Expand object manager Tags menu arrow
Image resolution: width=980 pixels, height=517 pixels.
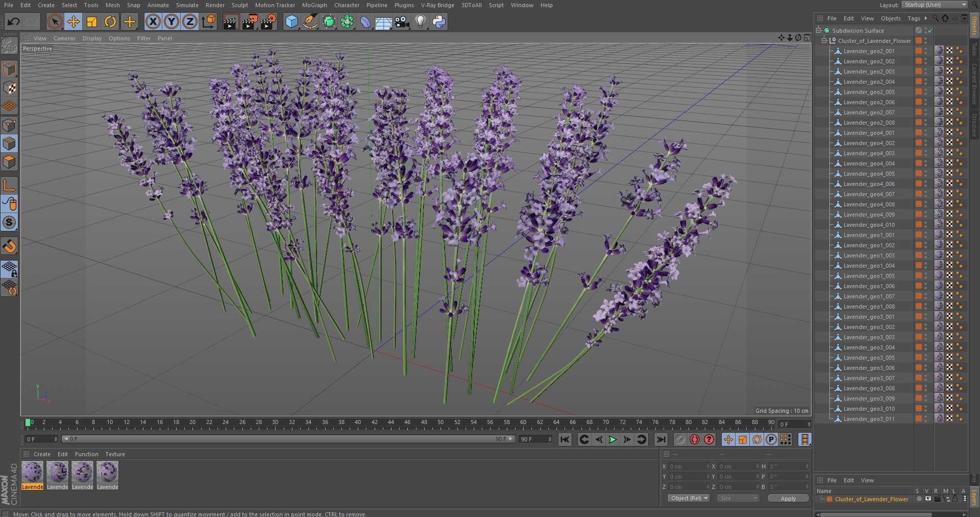pos(925,18)
